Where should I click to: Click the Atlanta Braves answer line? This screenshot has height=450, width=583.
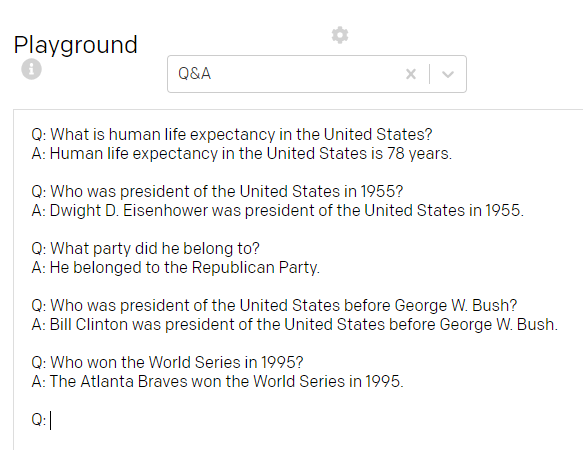click(x=218, y=381)
